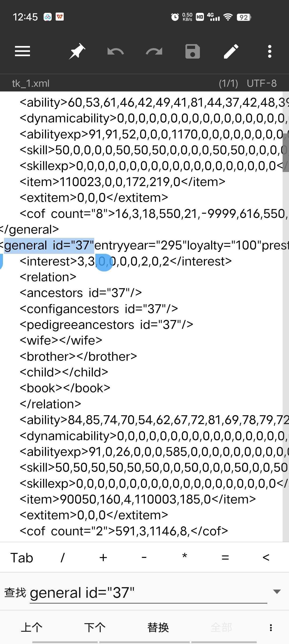
Task: Expand the search history dropdown arrow
Action: click(x=277, y=591)
